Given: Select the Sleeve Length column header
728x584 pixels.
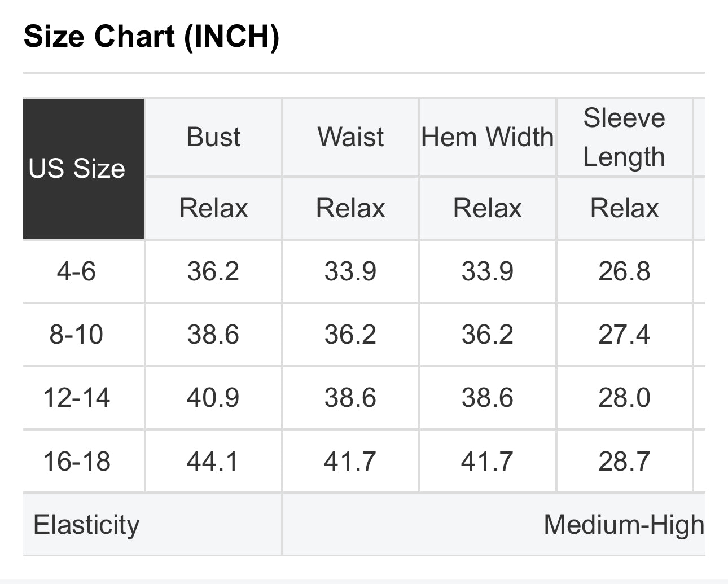Looking at the screenshot, I should click(624, 137).
